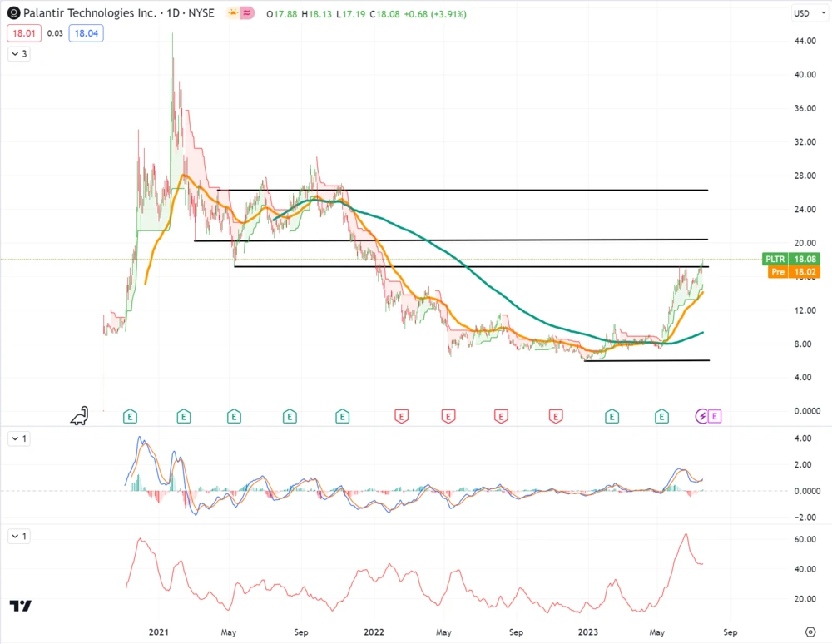Expand the MACD pane indicator legend

pos(19,438)
